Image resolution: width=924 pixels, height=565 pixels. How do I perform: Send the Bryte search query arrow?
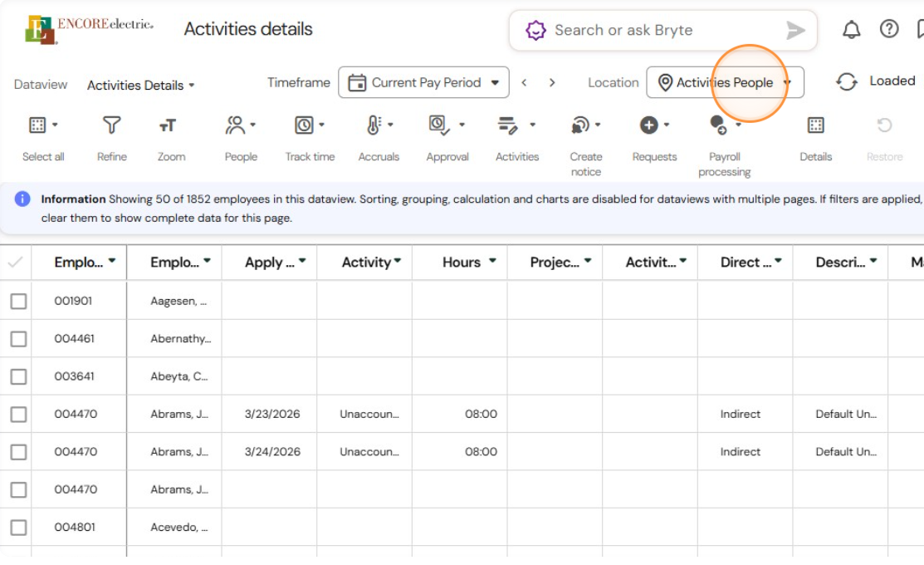795,30
